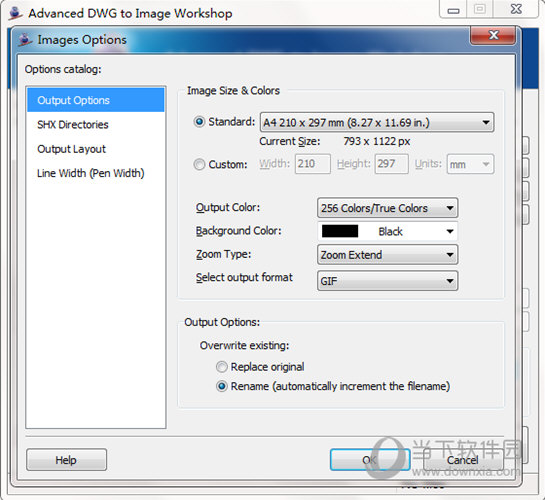Click the Overwrite existing label

coord(244,345)
